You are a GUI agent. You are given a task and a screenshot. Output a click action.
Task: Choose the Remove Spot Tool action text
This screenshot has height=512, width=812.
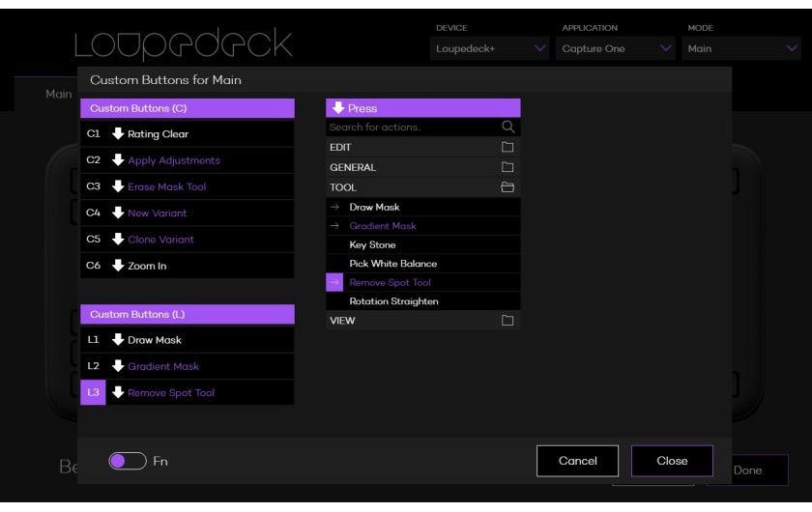coord(390,282)
